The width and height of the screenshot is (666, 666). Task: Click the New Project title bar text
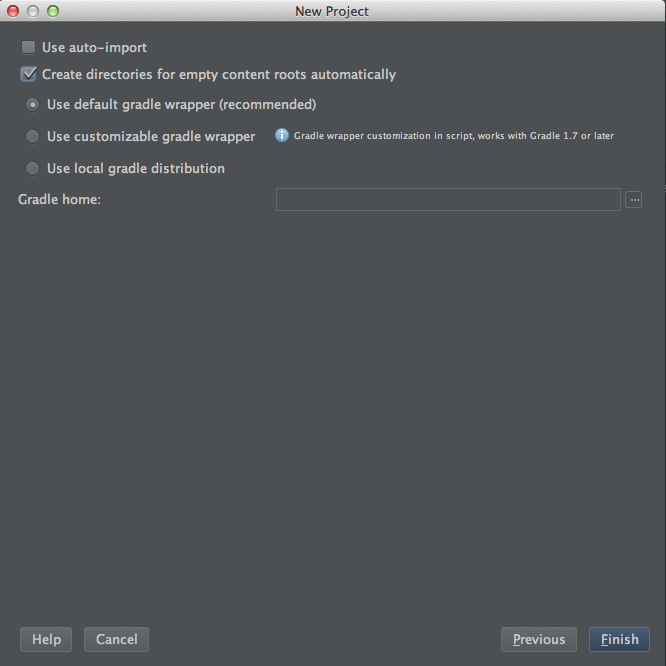coord(332,11)
